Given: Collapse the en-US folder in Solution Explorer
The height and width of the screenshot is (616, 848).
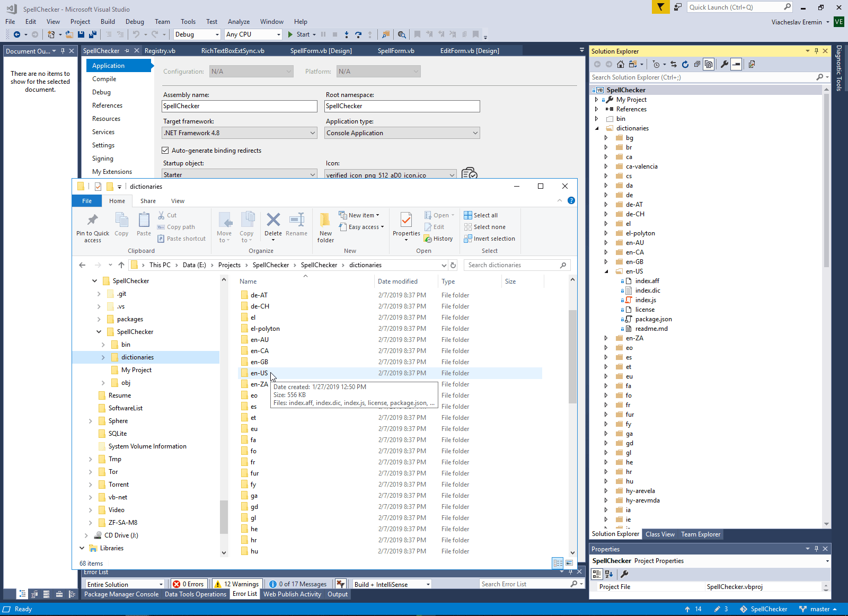Looking at the screenshot, I should click(606, 271).
